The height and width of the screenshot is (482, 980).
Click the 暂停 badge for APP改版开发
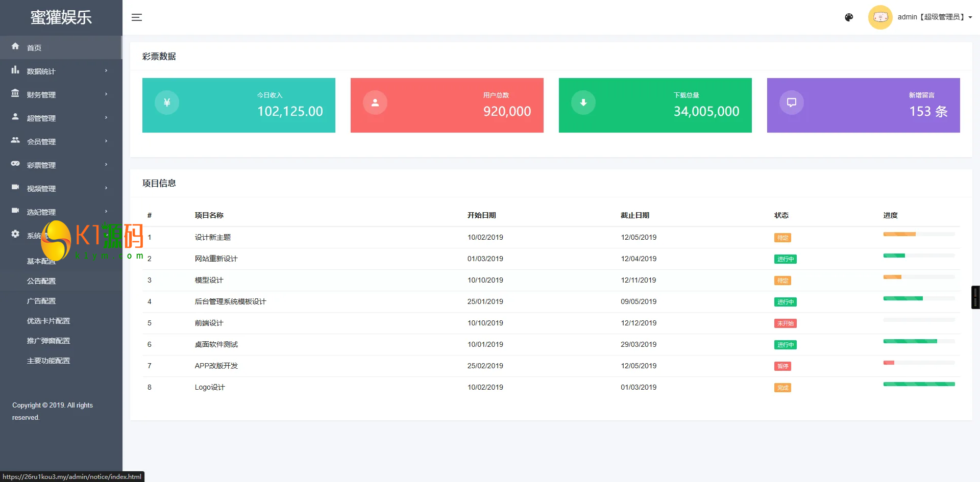click(x=782, y=366)
